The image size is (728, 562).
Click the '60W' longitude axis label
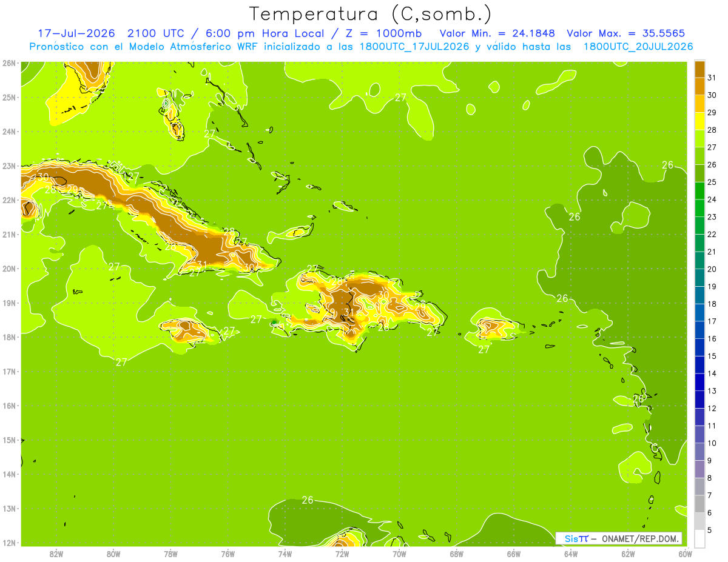(685, 554)
